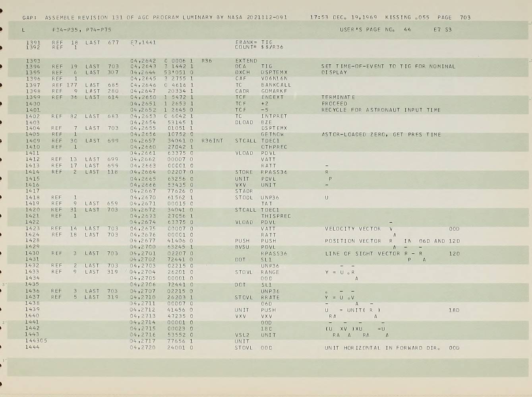
Task: Click the 'PAGE 703' page number
Action: click(454, 17)
